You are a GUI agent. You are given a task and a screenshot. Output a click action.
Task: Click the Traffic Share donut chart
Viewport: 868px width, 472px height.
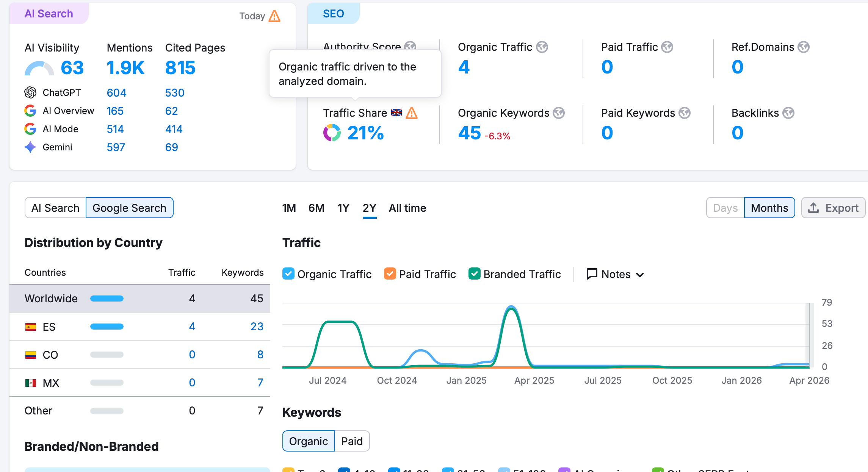pos(332,133)
